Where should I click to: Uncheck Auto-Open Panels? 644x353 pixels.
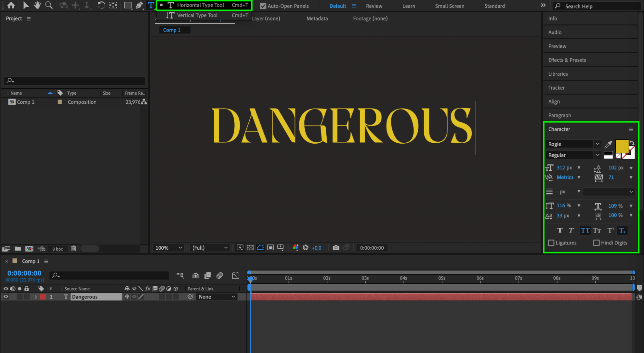coord(263,6)
